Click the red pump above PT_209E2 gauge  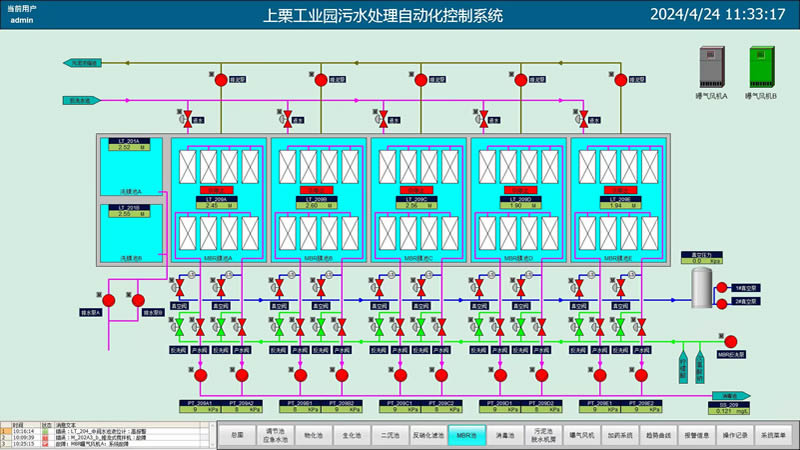[x=640, y=376]
